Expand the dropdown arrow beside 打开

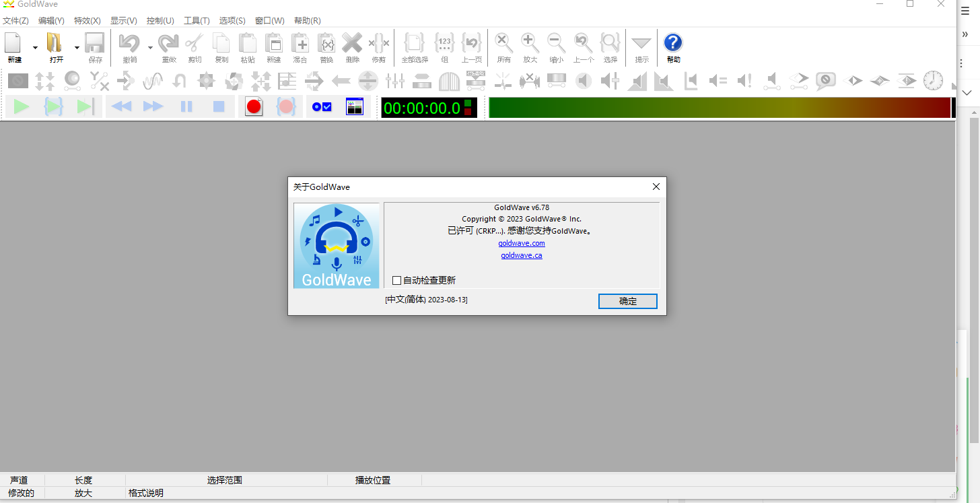77,47
